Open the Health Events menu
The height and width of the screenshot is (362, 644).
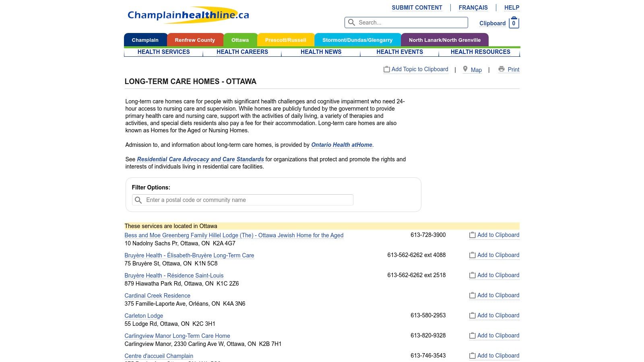point(400,52)
